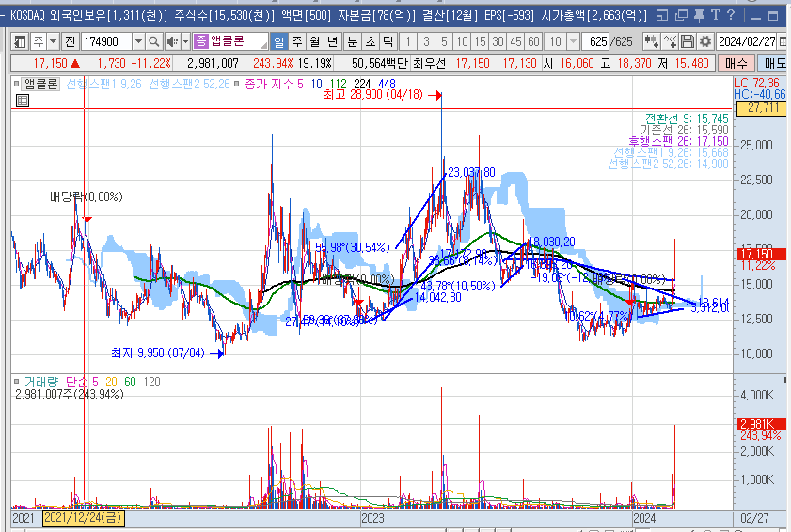The image size is (791, 532).
Task: Select second 초 chart period
Action: pyautogui.click(x=370, y=41)
